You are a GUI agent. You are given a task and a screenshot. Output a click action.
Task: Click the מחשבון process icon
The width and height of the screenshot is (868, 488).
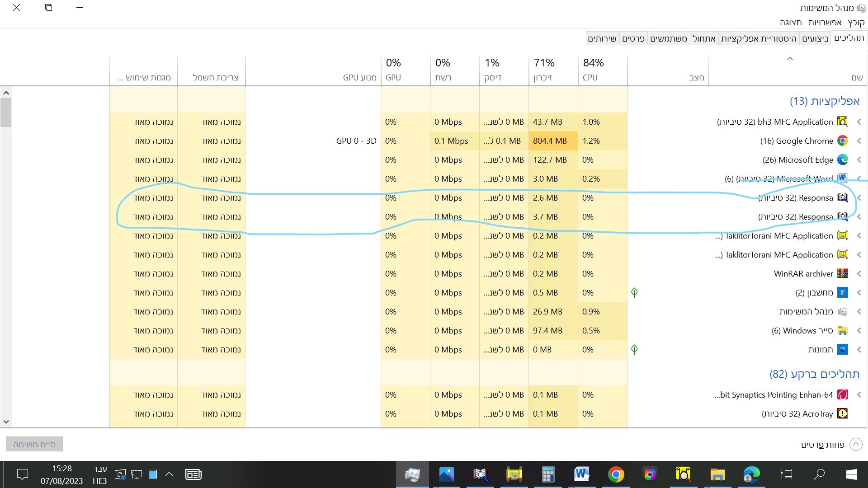pos(842,292)
